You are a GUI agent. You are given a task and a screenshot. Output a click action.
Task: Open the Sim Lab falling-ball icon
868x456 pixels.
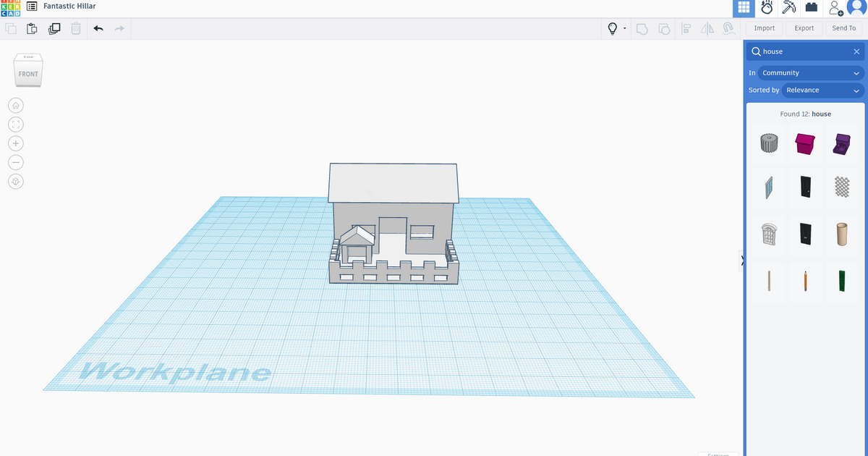767,8
